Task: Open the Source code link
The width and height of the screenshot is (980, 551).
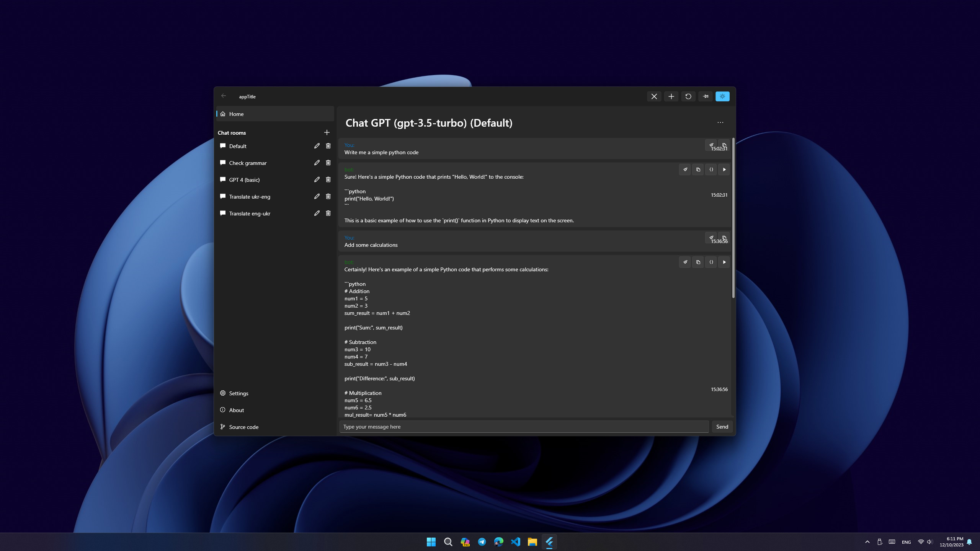Action: click(x=275, y=427)
